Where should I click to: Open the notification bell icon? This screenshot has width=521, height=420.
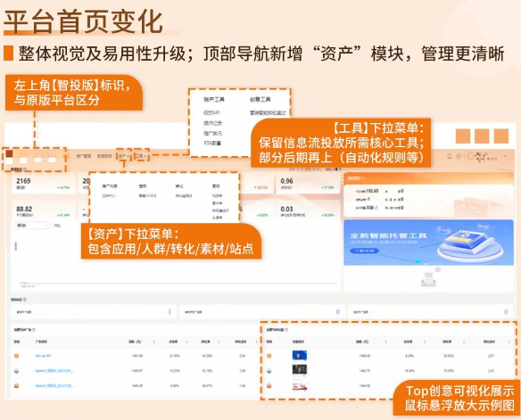[450, 156]
